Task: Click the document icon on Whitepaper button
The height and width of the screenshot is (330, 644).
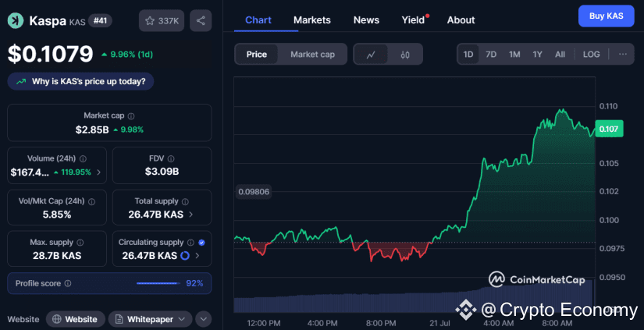Action: coord(119,319)
